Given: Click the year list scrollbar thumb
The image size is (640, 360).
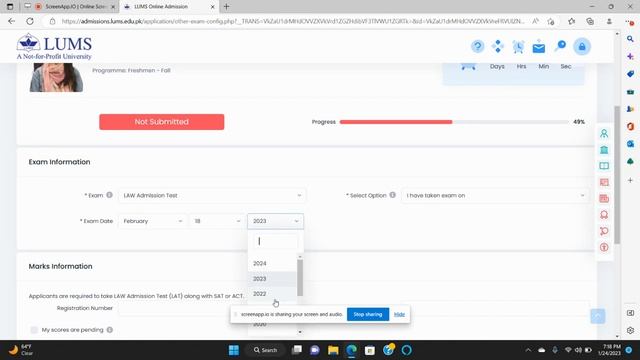Looking at the screenshot, I should [x=300, y=278].
